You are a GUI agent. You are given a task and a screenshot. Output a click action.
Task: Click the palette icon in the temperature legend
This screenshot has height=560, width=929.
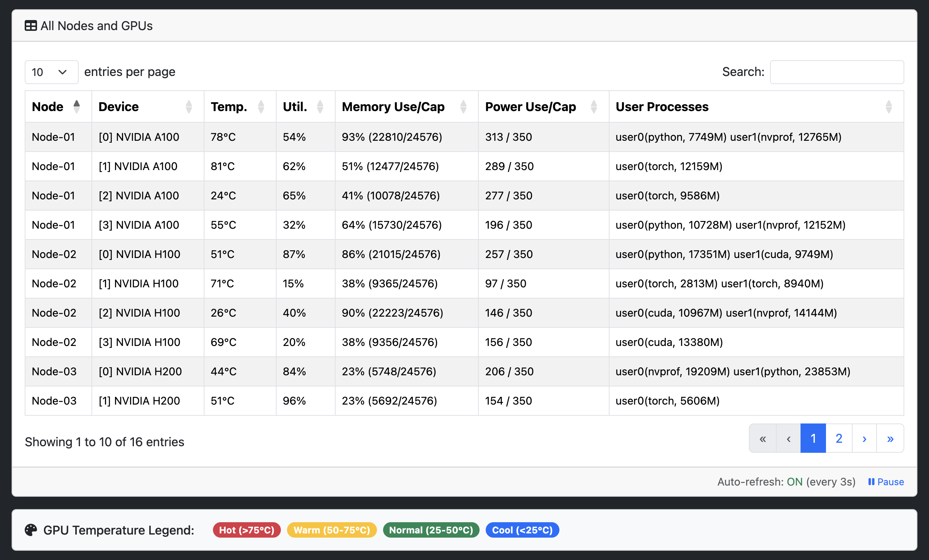[x=31, y=530]
